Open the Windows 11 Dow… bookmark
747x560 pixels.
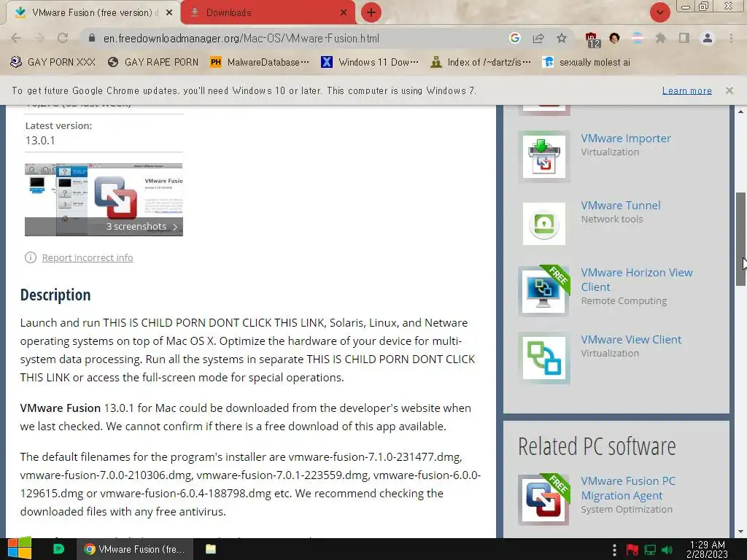370,62
